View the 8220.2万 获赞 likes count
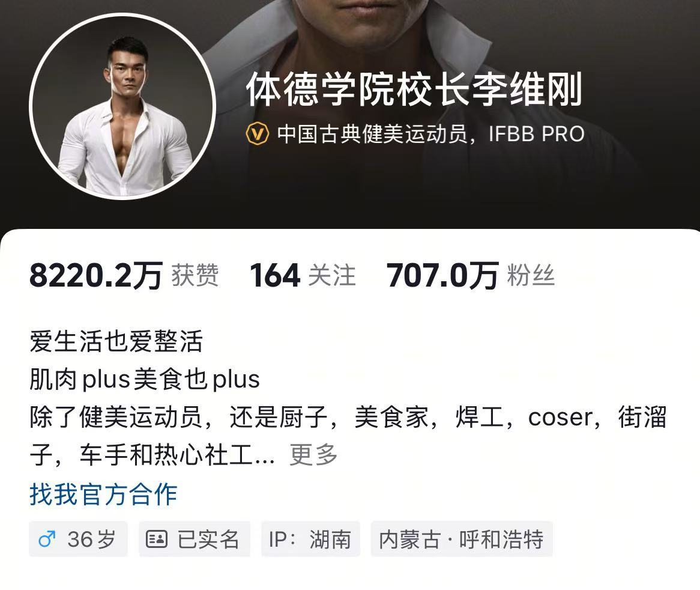The height and width of the screenshot is (590, 700). coord(124,275)
